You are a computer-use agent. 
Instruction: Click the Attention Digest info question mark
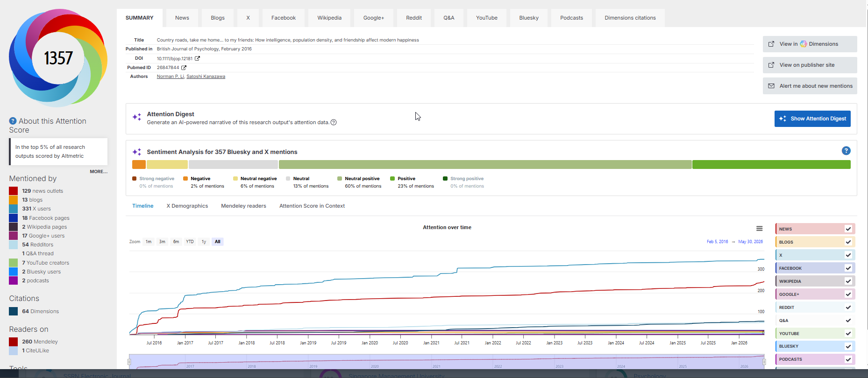tap(334, 122)
